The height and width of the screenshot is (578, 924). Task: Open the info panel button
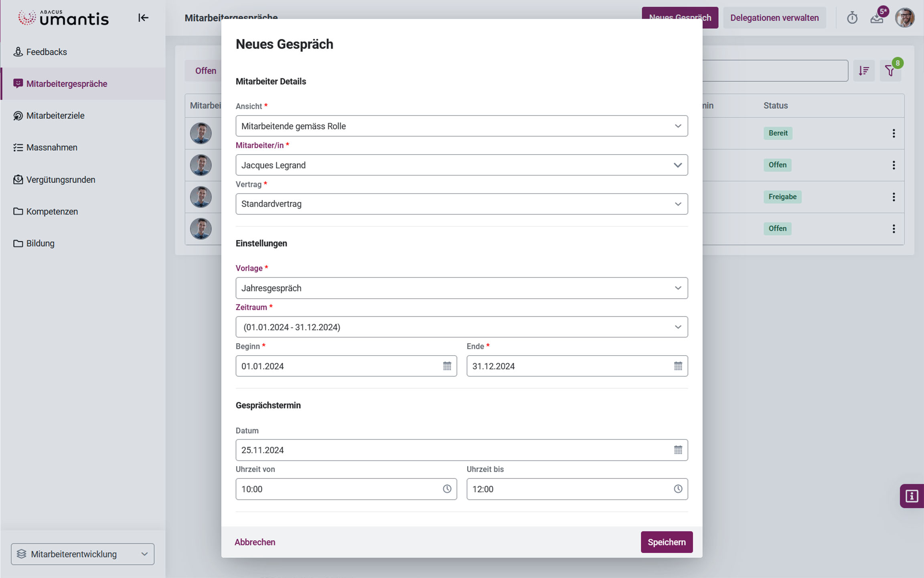tap(912, 496)
